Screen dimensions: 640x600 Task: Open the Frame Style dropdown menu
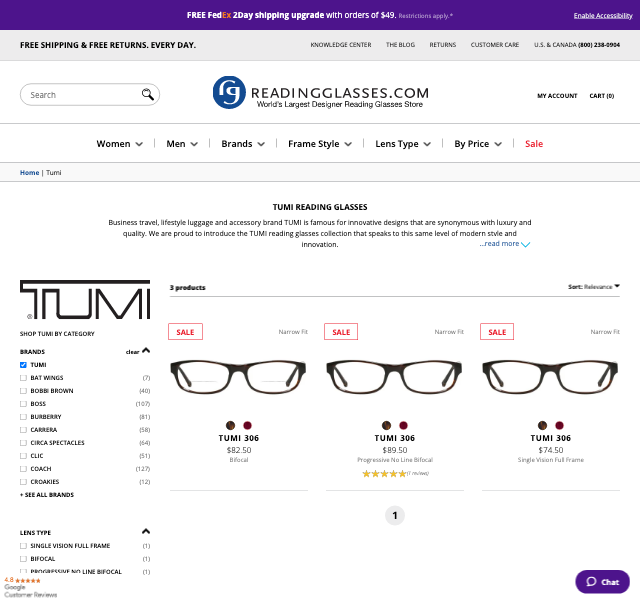click(320, 144)
